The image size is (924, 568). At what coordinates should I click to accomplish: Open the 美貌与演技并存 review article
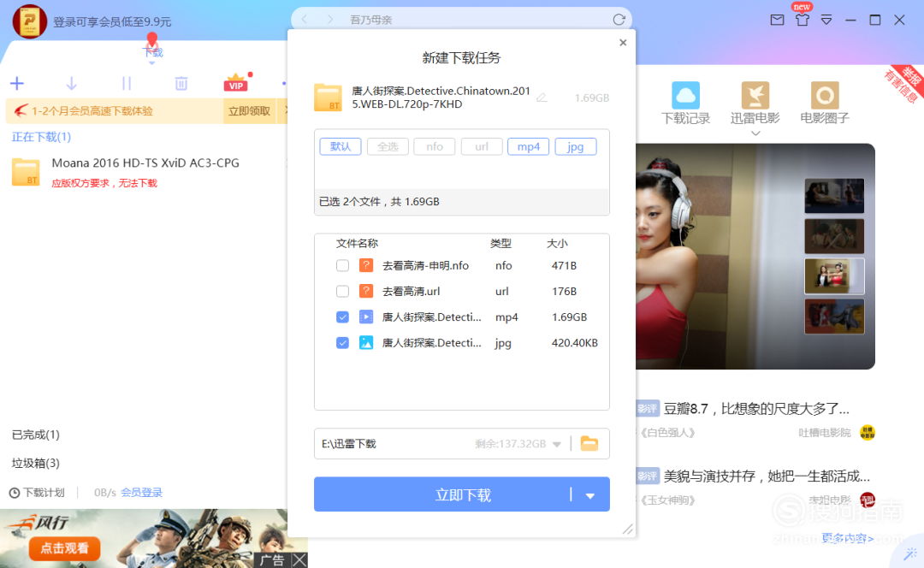[x=767, y=476]
